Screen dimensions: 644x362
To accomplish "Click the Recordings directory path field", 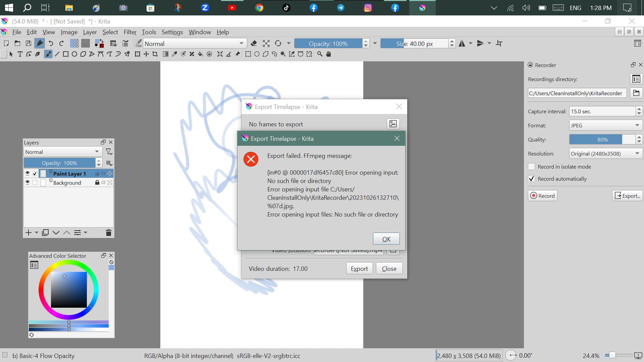I will click(577, 93).
